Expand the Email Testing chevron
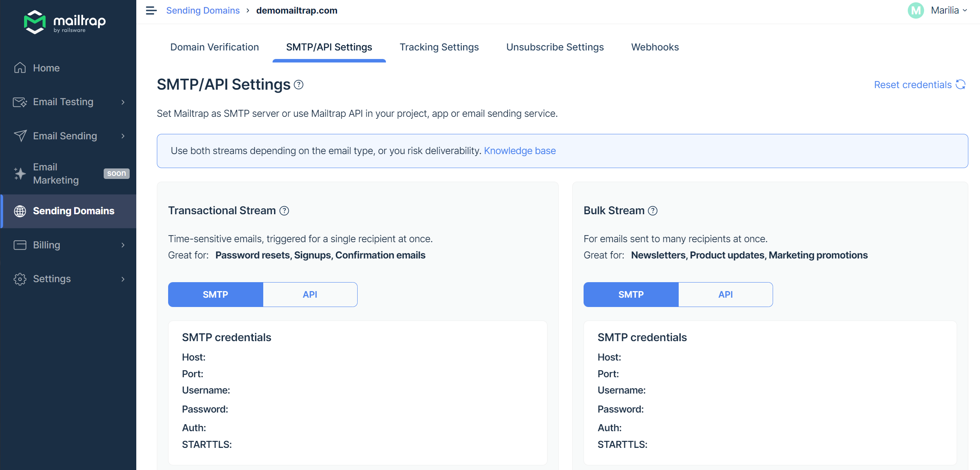The width and height of the screenshot is (980, 470). click(123, 102)
